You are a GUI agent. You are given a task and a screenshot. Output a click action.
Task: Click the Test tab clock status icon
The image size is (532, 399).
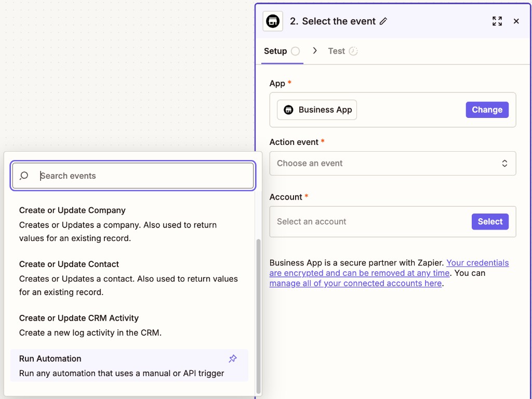coord(353,51)
